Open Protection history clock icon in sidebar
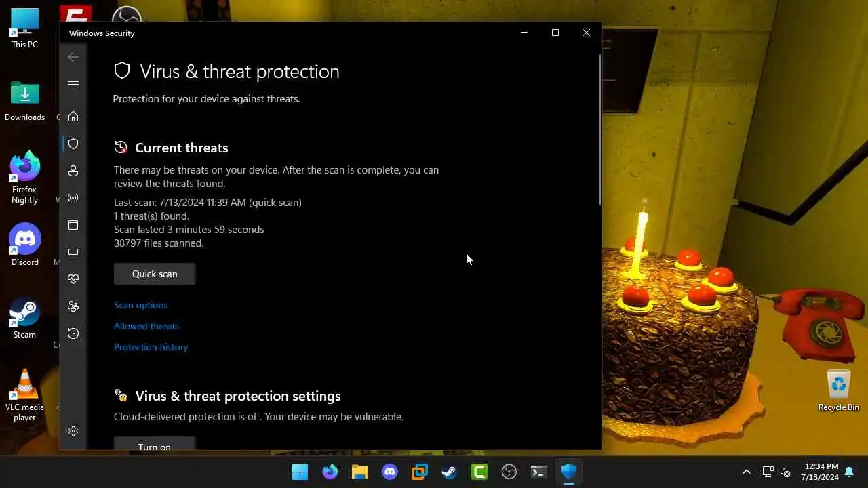This screenshot has width=868, height=488. click(x=73, y=333)
